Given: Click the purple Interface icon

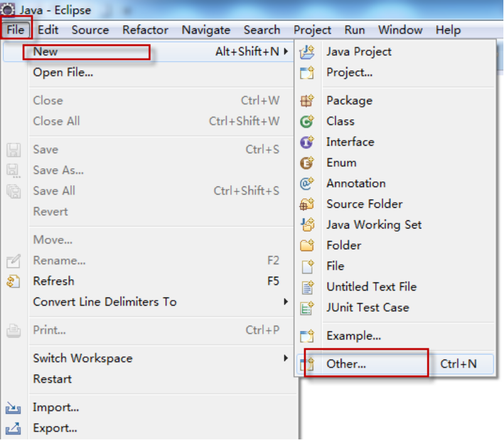Looking at the screenshot, I should (307, 142).
